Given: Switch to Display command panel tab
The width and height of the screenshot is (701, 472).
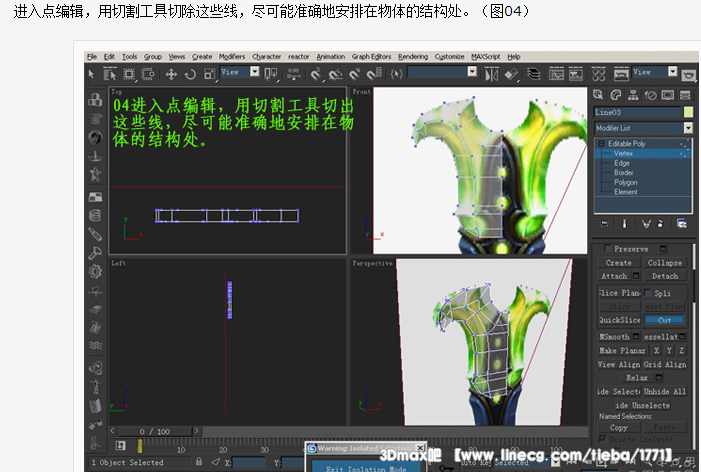Looking at the screenshot, I should pyautogui.click(x=668, y=95).
